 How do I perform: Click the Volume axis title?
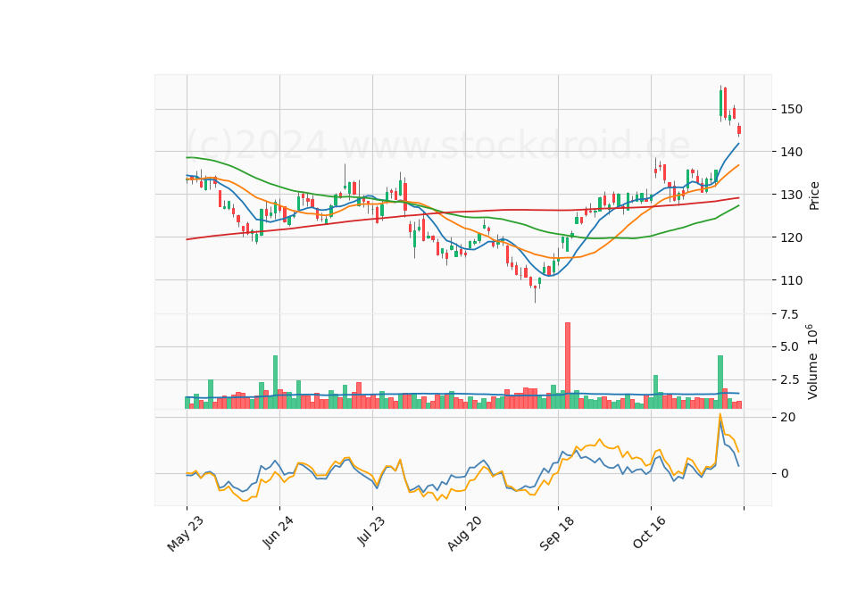coord(812,362)
